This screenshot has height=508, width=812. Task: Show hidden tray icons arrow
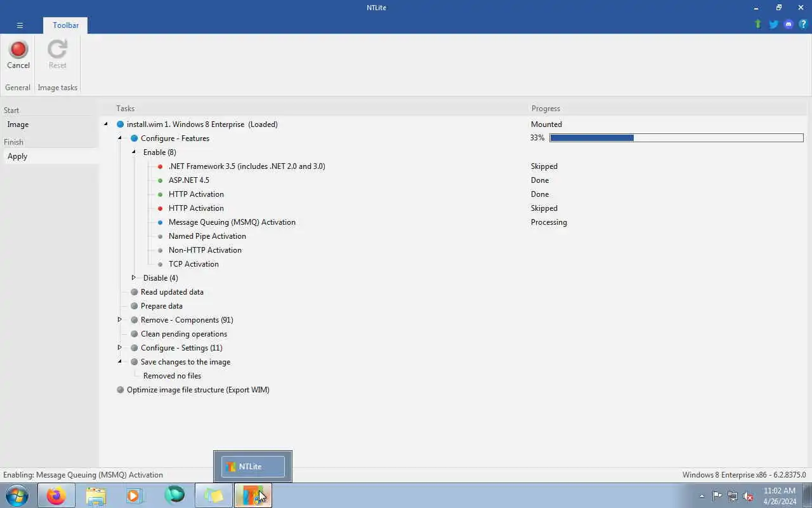click(702, 496)
